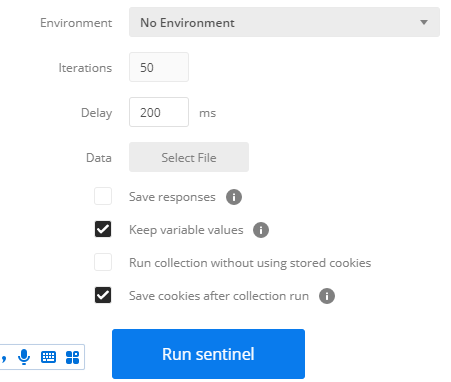The width and height of the screenshot is (451, 382).
Task: Click Select File for data
Action: coord(189,157)
